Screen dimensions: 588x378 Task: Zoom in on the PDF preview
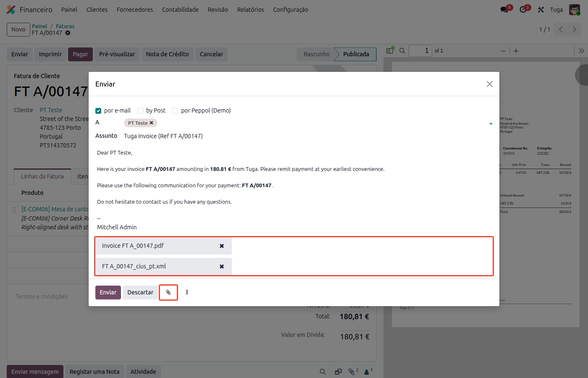(516, 51)
